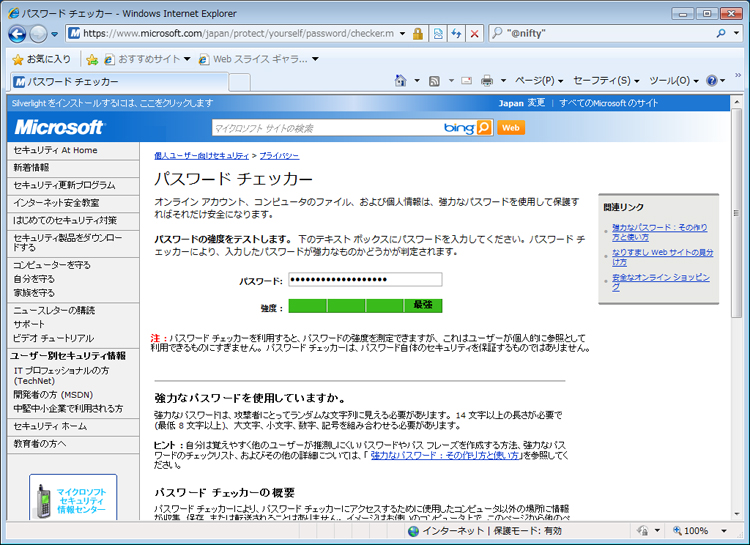
Task: Click プライバシー breadcrumb link
Action: (279, 156)
